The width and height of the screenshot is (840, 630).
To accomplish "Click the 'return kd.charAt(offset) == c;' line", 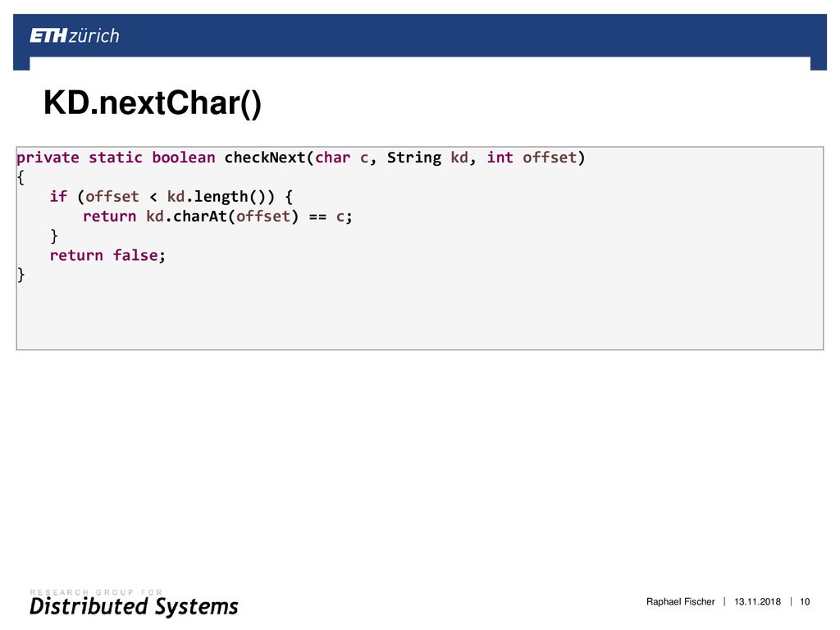I will [x=217, y=216].
